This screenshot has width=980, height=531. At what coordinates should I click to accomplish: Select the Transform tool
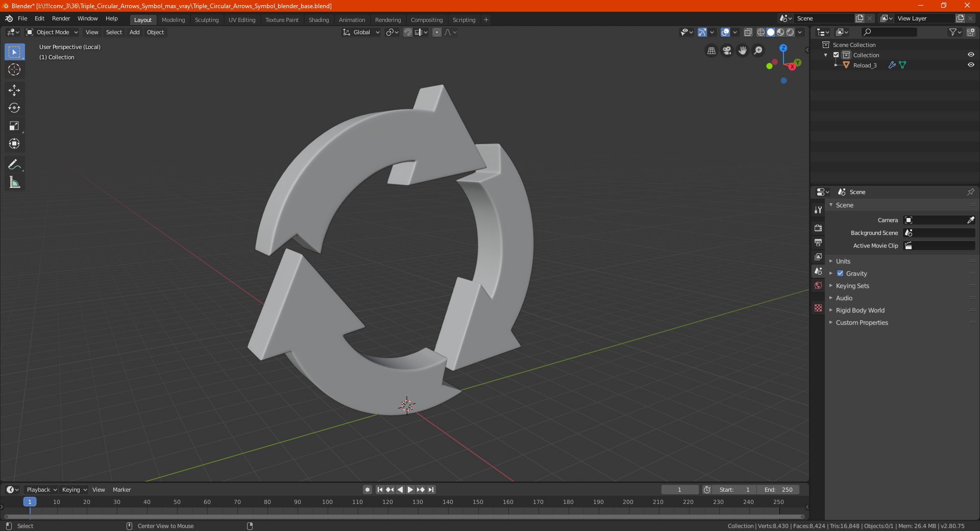[x=14, y=144]
